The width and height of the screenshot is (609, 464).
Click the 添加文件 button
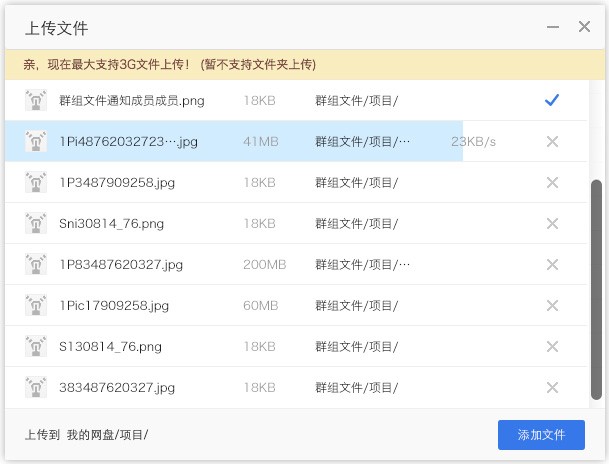coord(541,435)
